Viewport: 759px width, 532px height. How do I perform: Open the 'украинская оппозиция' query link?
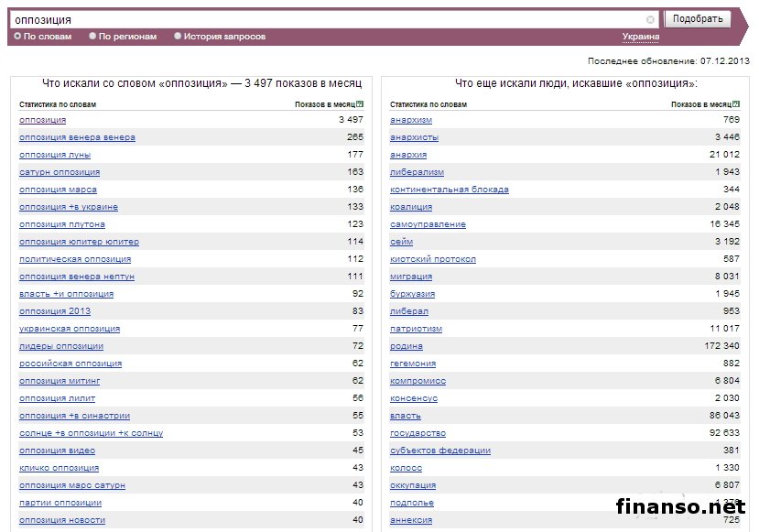coord(70,329)
